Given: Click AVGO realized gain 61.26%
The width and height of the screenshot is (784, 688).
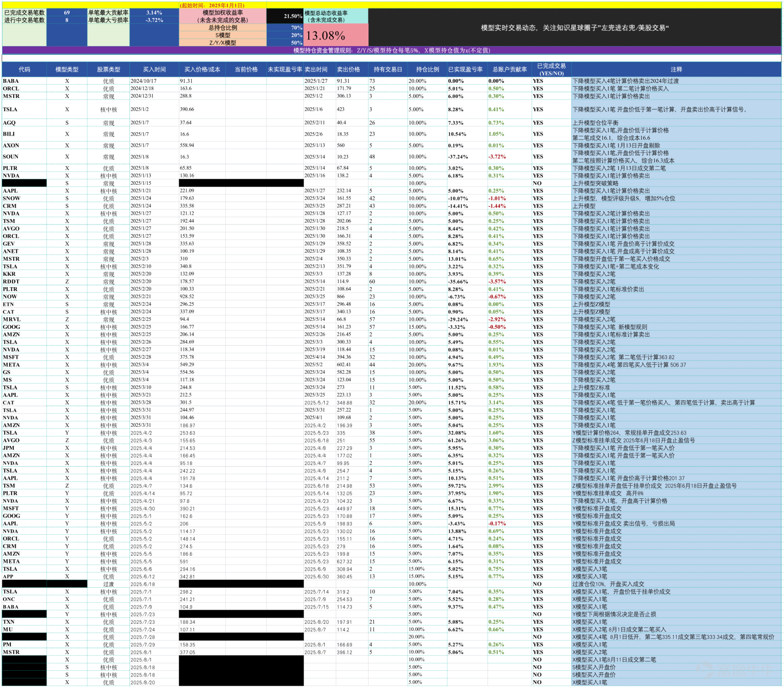Looking at the screenshot, I should coord(467,441).
